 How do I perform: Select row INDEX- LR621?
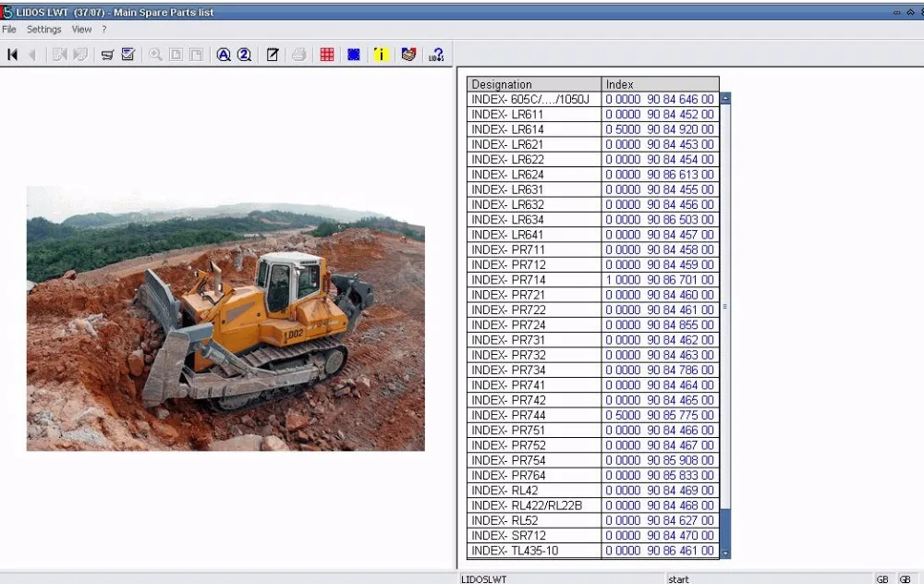(x=593, y=144)
